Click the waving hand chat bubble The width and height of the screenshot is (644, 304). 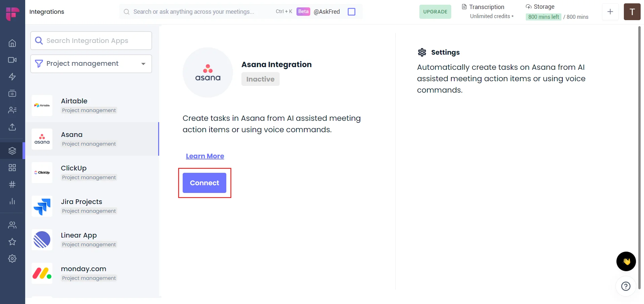pyautogui.click(x=626, y=261)
